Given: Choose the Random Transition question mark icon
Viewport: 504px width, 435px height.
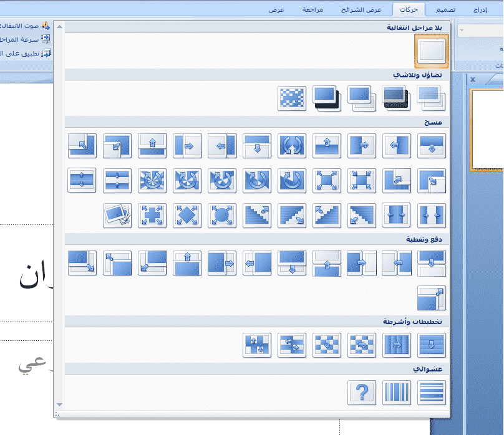Looking at the screenshot, I should click(x=362, y=392).
